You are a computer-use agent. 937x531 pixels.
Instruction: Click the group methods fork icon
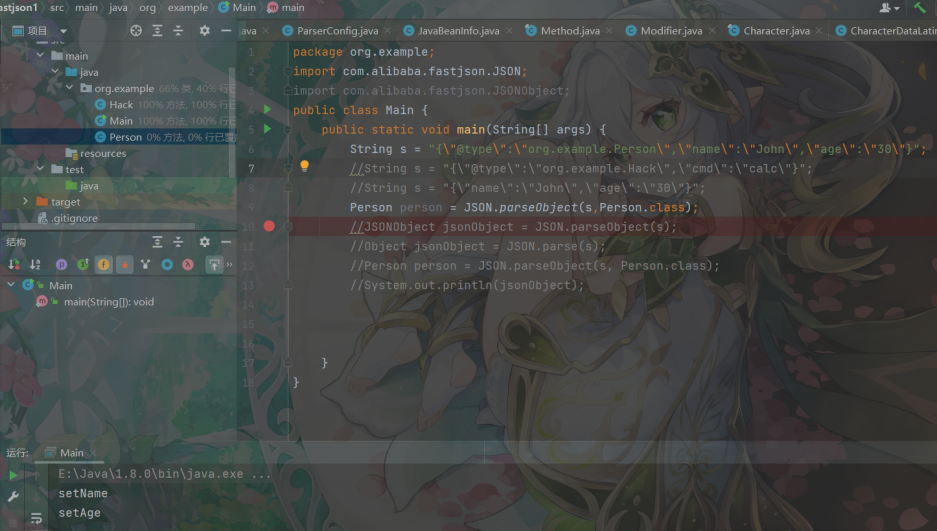145,264
